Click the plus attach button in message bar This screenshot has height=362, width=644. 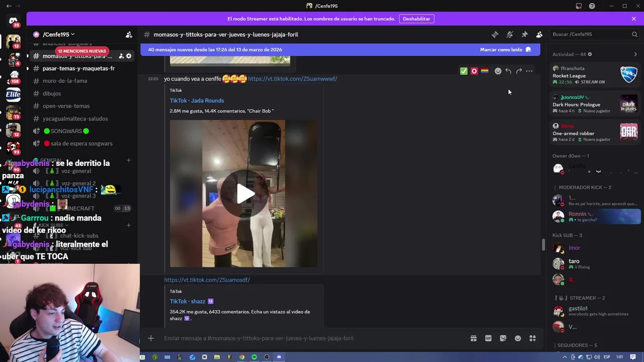151,338
